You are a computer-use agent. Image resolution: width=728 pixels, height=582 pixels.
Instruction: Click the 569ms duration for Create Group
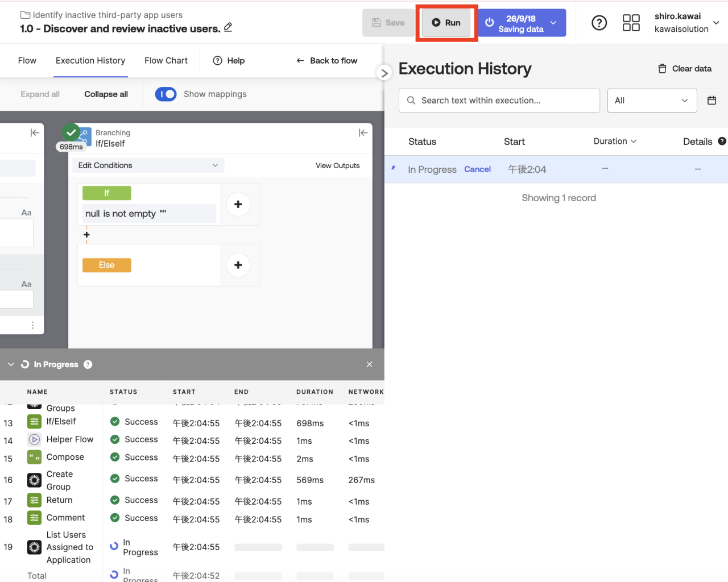pyautogui.click(x=310, y=480)
